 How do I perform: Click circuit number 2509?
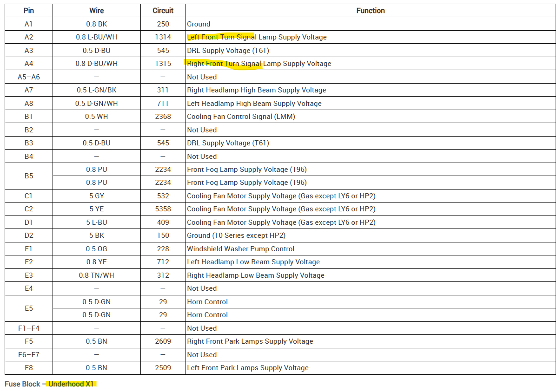(x=163, y=368)
